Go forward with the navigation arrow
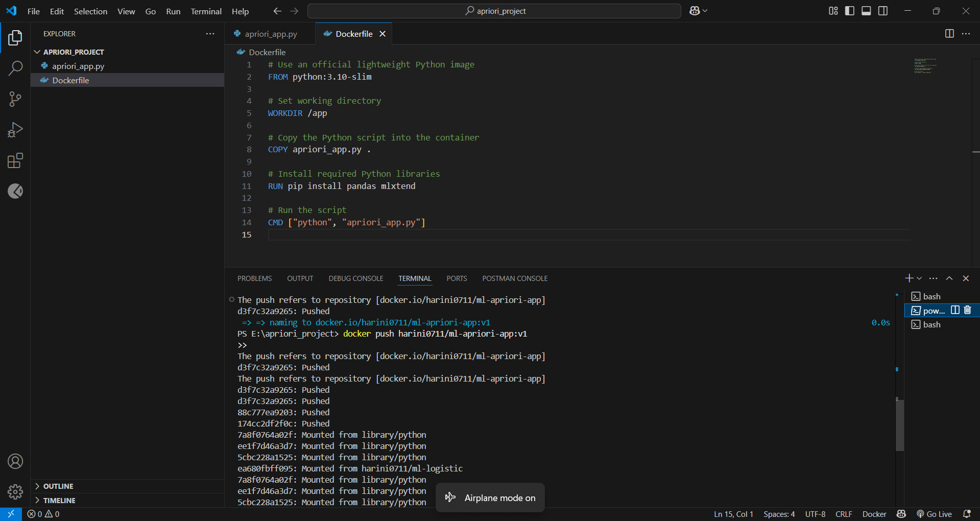Screen dimensions: 980x521 [294, 11]
